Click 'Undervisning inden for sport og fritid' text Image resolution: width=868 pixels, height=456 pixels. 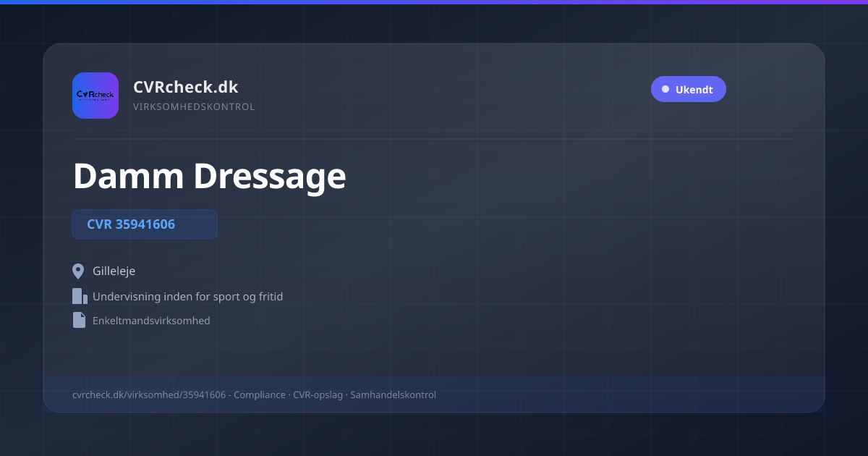187,296
